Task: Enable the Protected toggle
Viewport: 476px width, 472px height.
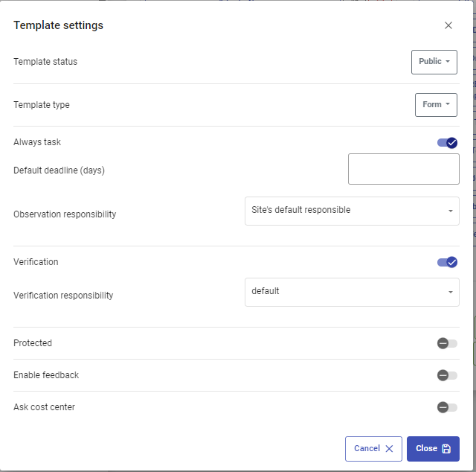Action: (447, 343)
